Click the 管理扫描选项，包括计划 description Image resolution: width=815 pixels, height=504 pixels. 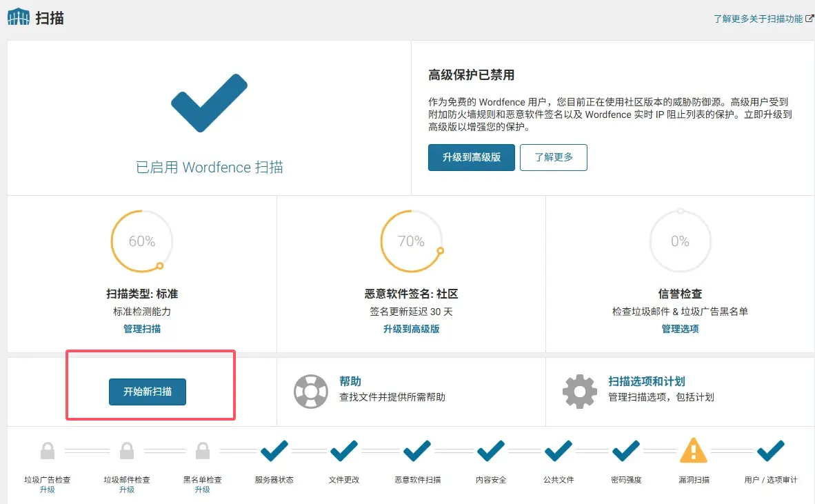661,397
